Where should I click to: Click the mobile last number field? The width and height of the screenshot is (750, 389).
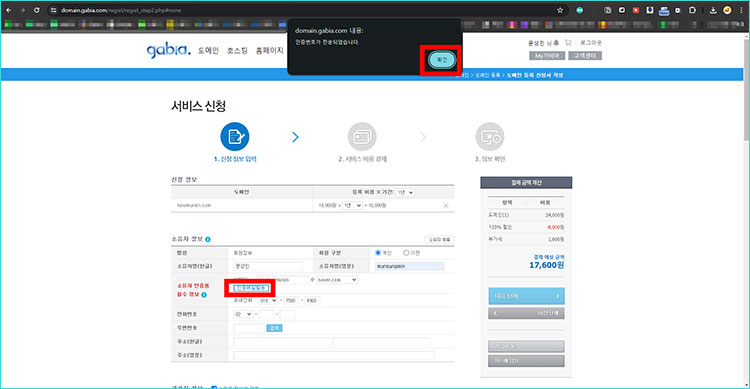point(312,300)
